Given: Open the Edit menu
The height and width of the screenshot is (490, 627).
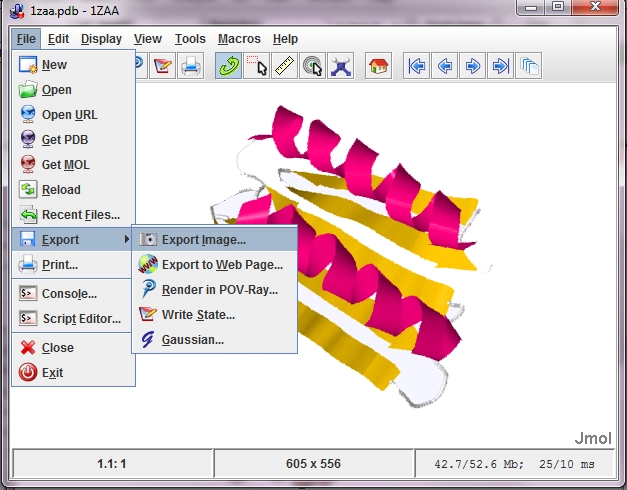Looking at the screenshot, I should 58,39.
